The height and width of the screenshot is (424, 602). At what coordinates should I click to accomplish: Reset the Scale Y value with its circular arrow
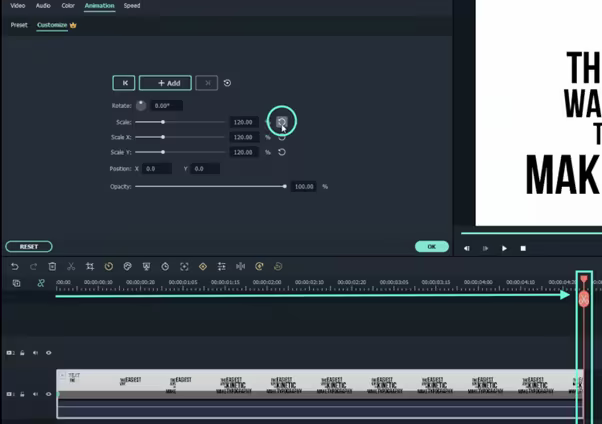pyautogui.click(x=282, y=152)
